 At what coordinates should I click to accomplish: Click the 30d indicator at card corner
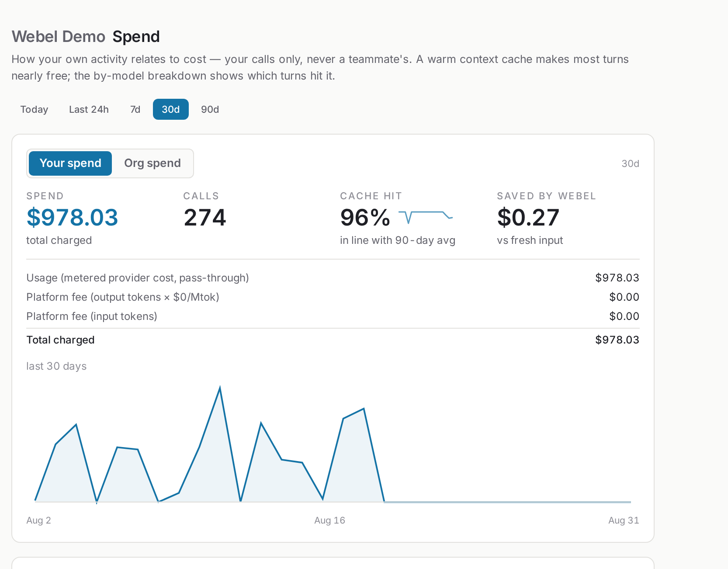click(x=630, y=163)
